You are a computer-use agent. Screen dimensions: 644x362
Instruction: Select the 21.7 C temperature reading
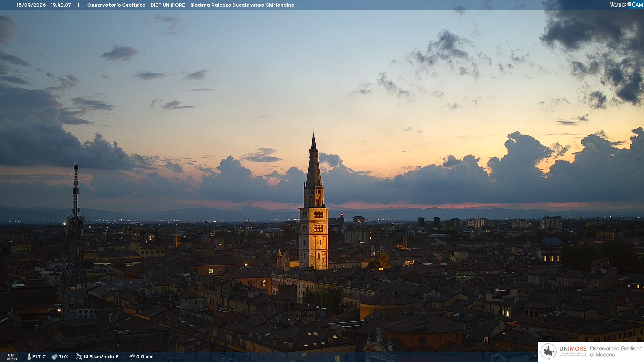pos(39,357)
